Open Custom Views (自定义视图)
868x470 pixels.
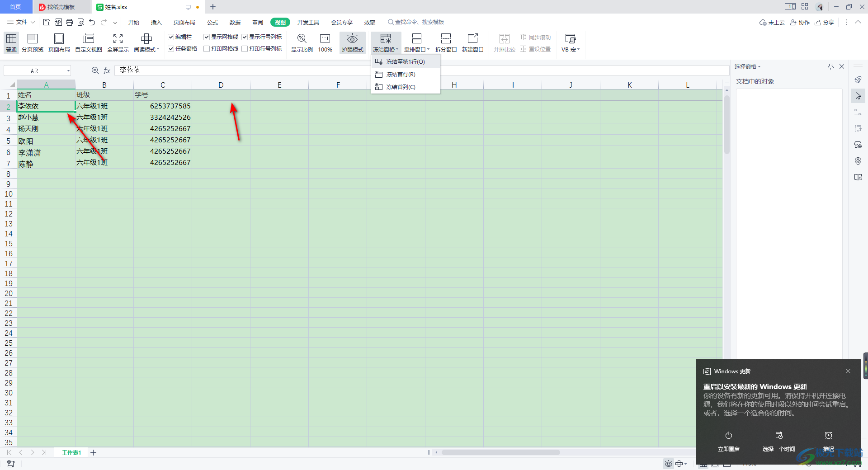click(x=89, y=43)
